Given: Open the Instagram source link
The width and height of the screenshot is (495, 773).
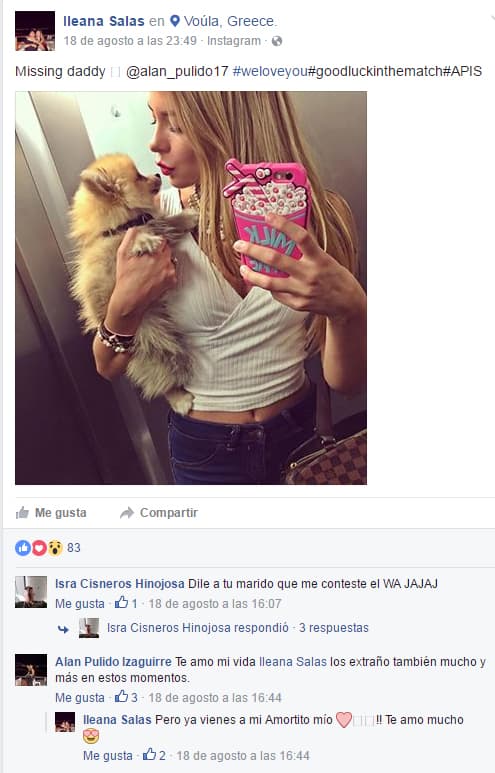Looking at the screenshot, I should tap(234, 41).
